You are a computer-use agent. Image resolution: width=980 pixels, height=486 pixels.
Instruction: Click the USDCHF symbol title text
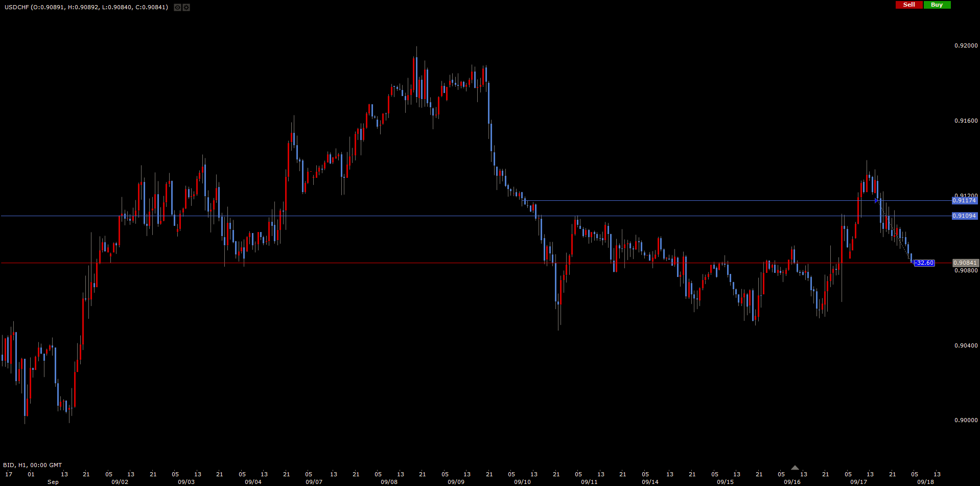pyautogui.click(x=17, y=7)
